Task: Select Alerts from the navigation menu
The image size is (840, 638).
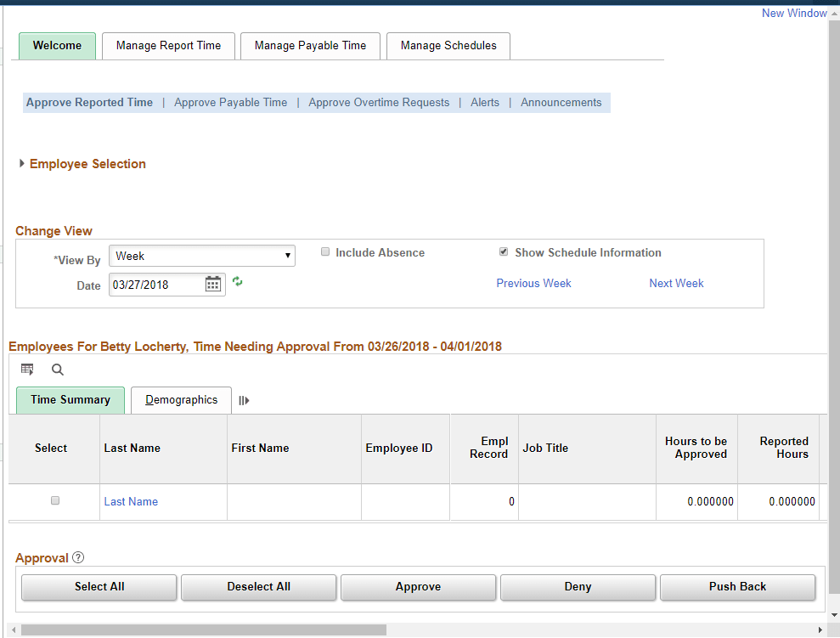Action: [x=484, y=102]
